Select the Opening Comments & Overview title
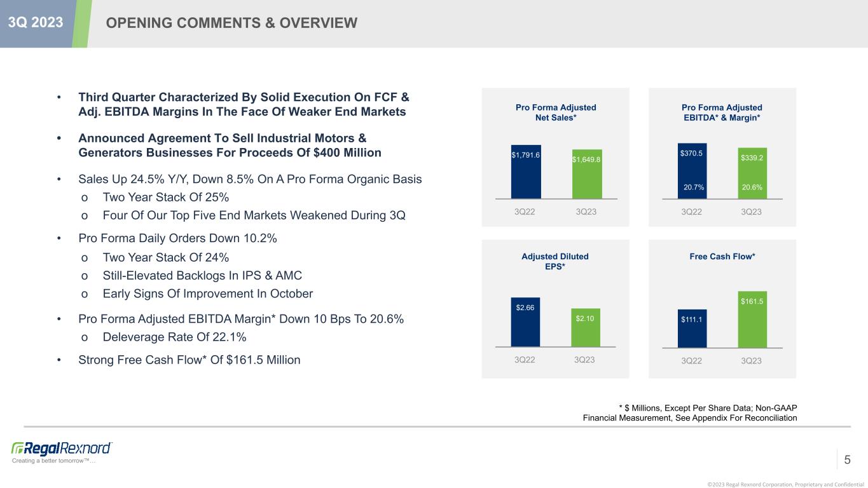The height and width of the screenshot is (488, 868). [231, 24]
